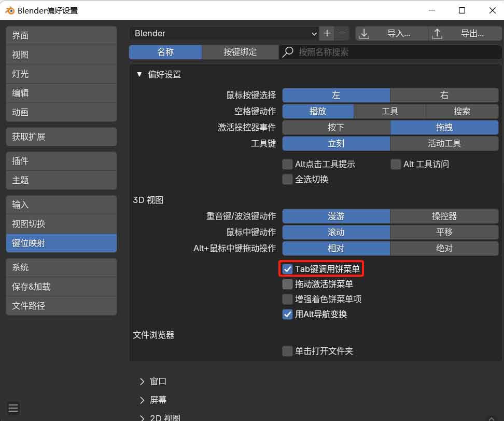The width and height of the screenshot is (504, 421).
Task: Switch filter to 按键绑定 mode
Action: 240,52
